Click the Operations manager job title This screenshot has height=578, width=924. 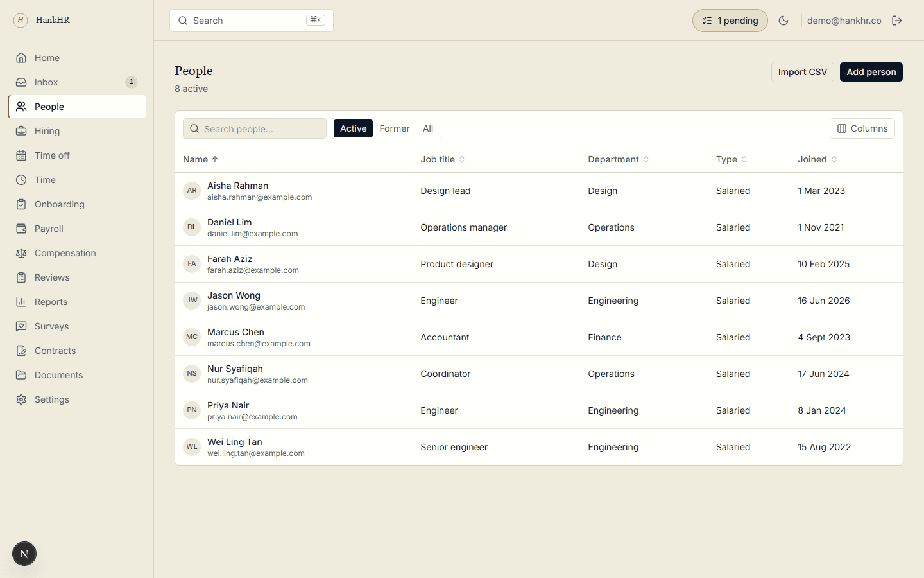pos(463,227)
